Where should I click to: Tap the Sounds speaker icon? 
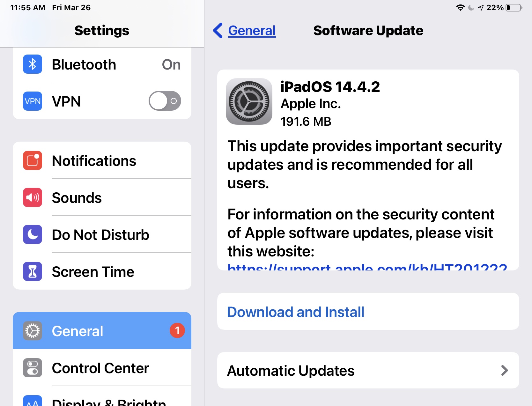pos(33,197)
